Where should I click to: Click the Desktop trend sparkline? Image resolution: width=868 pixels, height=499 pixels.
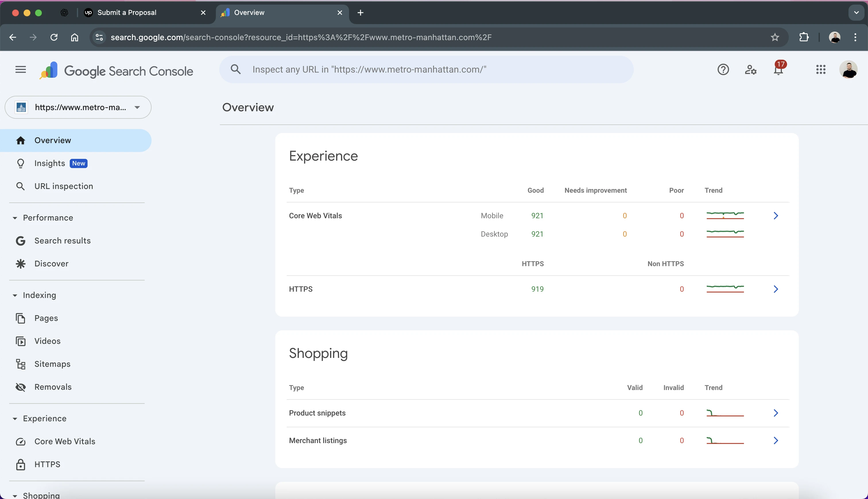click(725, 234)
